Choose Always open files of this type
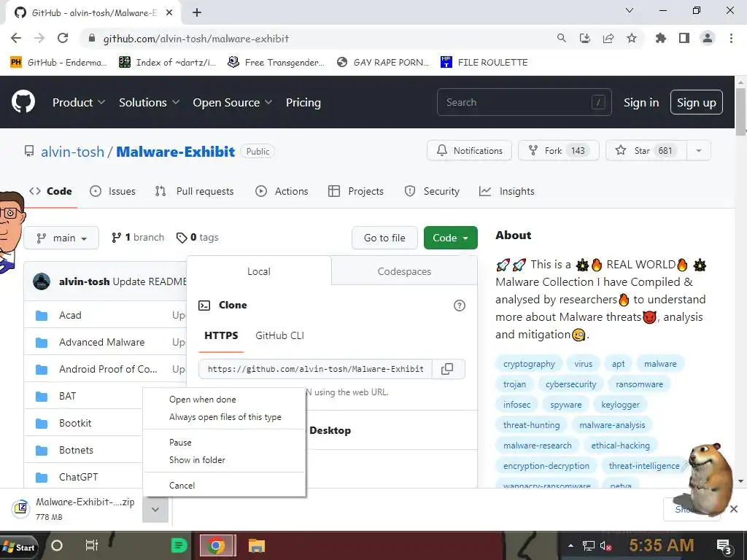 [x=225, y=417]
